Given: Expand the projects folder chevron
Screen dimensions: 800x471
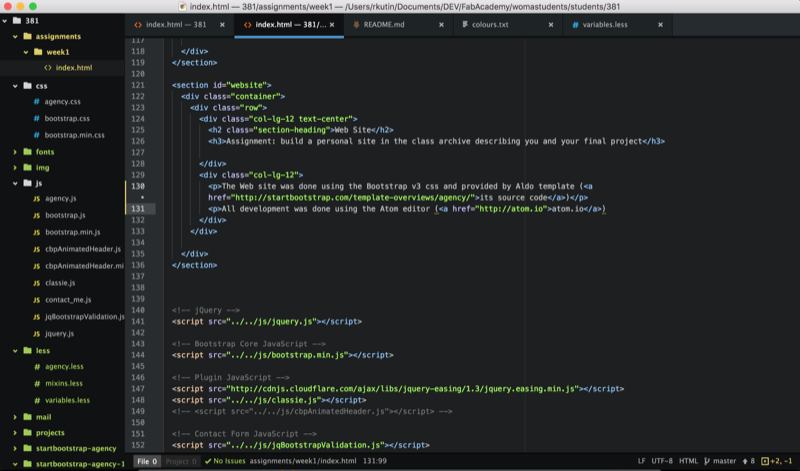Looking at the screenshot, I should pyautogui.click(x=15, y=433).
